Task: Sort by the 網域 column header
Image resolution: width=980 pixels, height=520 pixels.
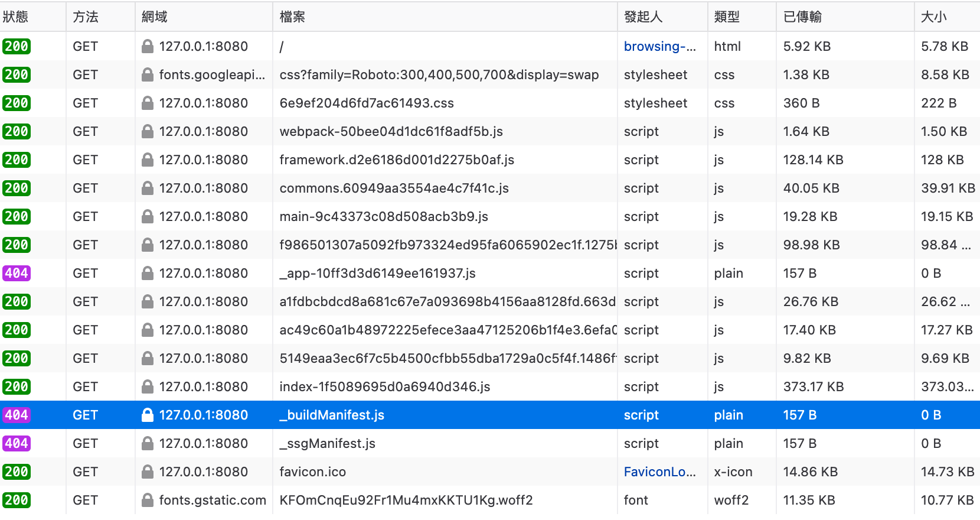Action: click(204, 17)
